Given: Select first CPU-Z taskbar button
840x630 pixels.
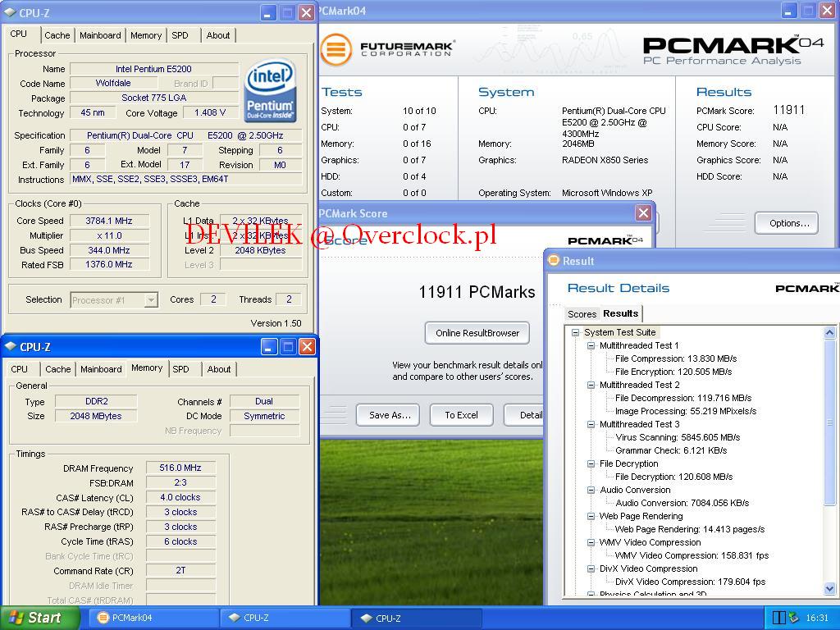Looking at the screenshot, I should [x=285, y=618].
